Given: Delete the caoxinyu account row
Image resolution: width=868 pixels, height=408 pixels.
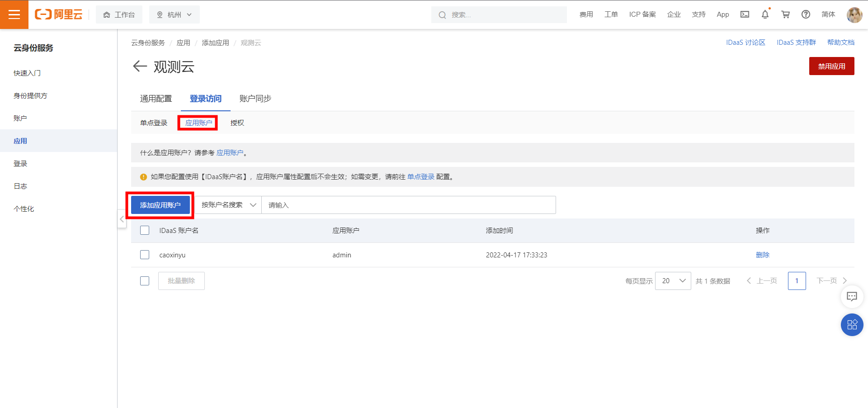Looking at the screenshot, I should pos(763,255).
